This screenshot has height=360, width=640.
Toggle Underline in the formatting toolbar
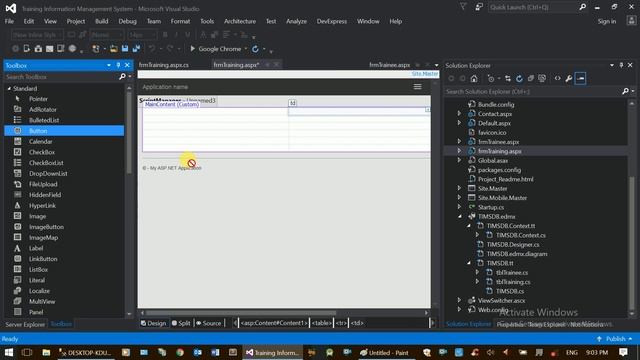pos(188,35)
